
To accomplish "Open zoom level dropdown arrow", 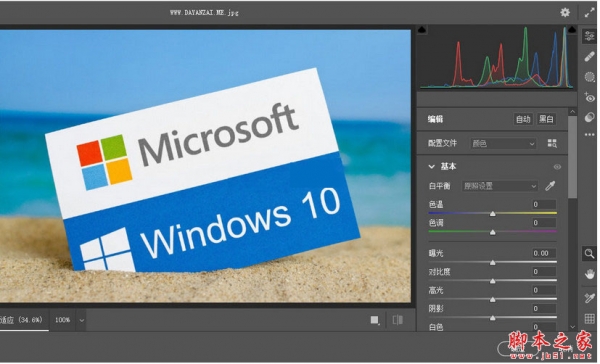I will 82,320.
